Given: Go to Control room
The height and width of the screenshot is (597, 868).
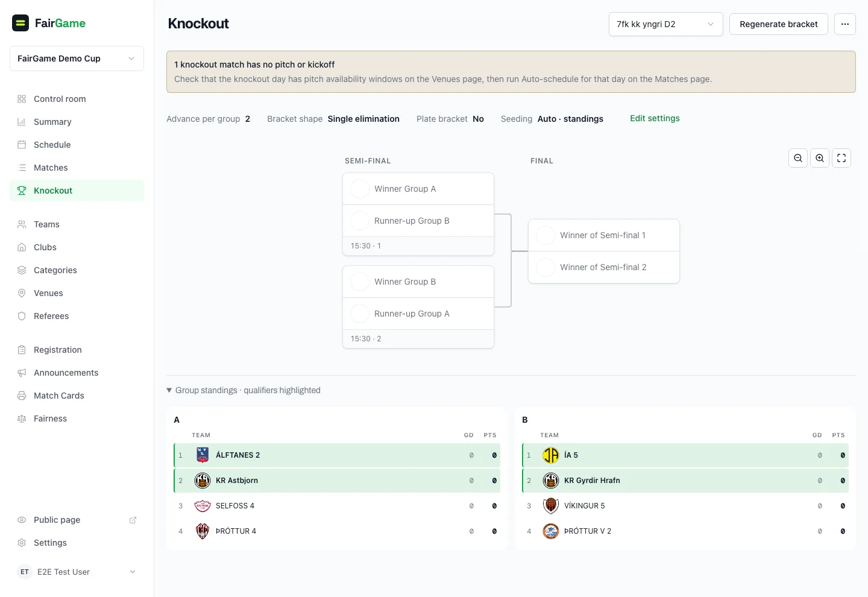Looking at the screenshot, I should click(77, 99).
